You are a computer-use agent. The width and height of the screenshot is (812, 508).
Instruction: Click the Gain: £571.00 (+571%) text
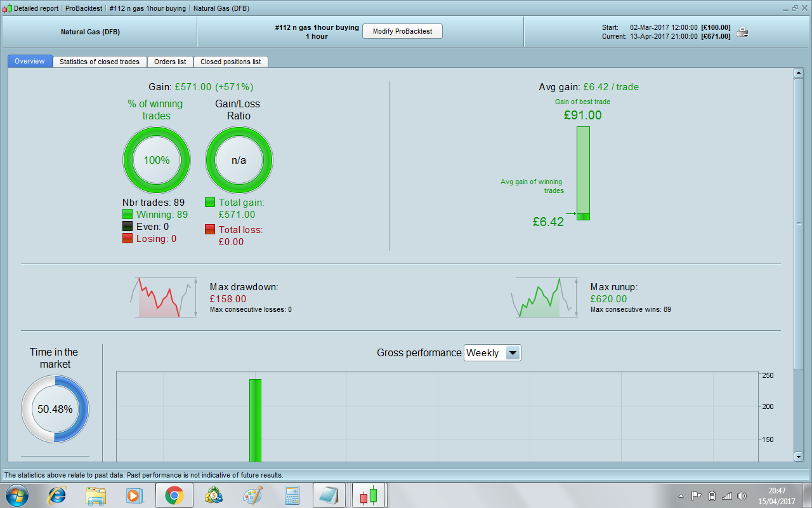click(x=201, y=87)
